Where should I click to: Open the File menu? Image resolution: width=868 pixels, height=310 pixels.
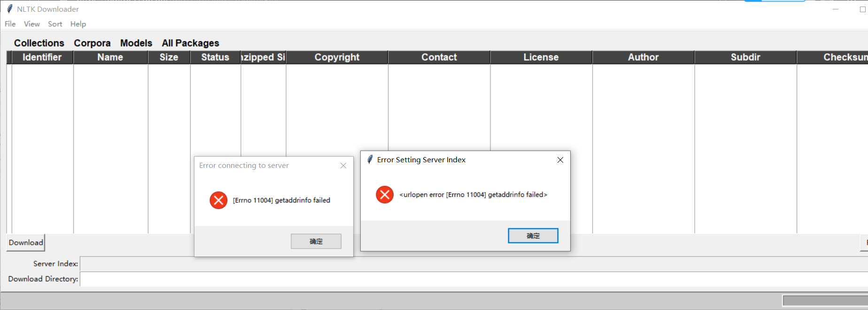(10, 24)
